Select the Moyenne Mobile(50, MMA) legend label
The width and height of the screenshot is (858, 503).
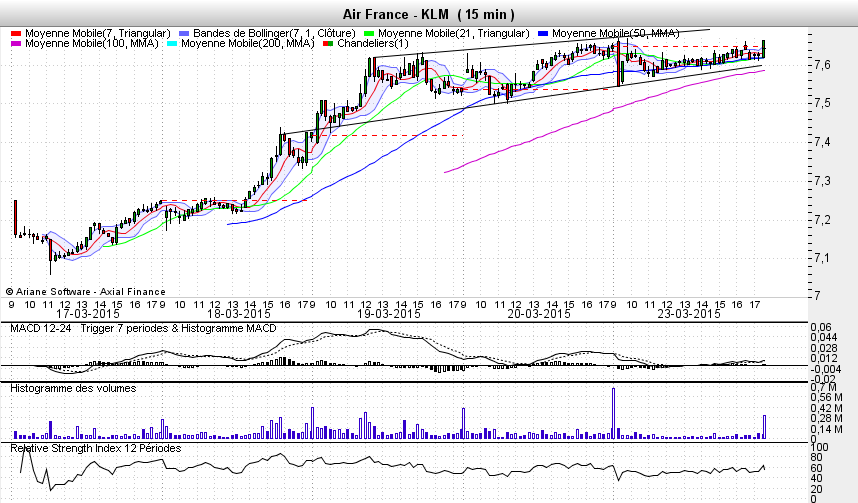(x=616, y=34)
